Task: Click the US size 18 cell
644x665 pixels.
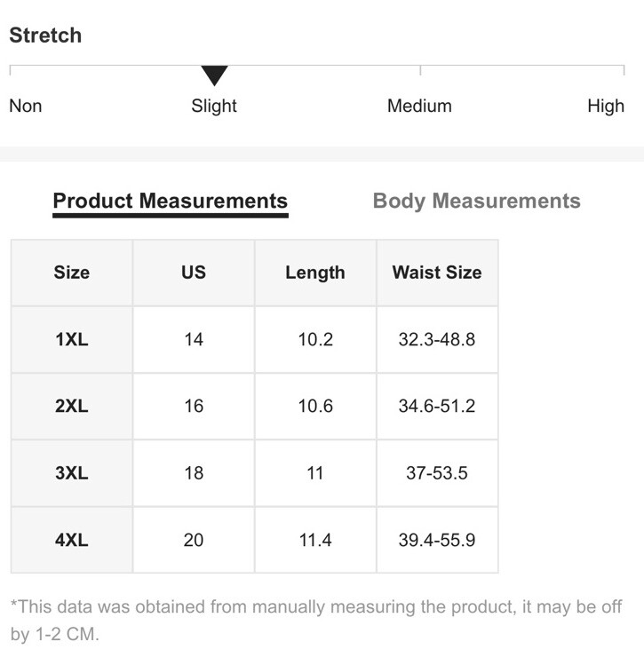Action: (x=194, y=473)
